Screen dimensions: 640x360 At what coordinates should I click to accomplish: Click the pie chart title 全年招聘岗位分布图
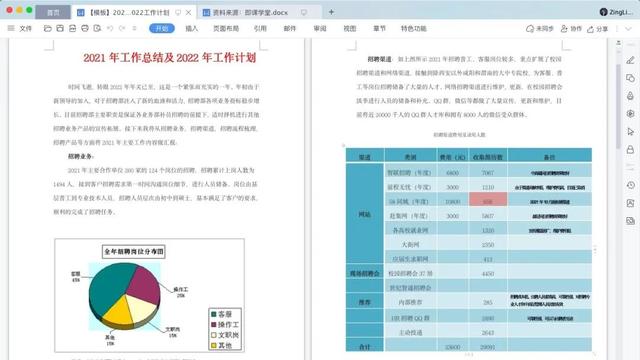point(133,251)
